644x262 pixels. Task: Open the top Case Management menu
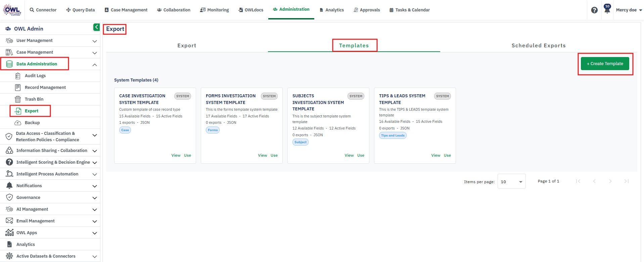[126, 10]
